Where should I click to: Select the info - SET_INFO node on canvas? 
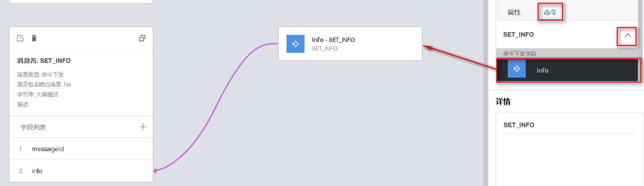[356, 44]
